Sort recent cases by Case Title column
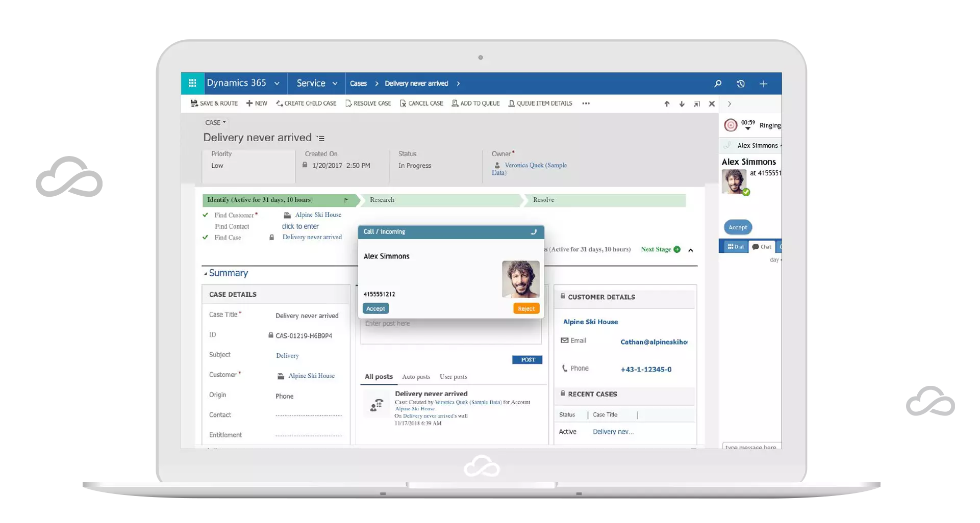This screenshot has height=523, width=980. pos(605,415)
